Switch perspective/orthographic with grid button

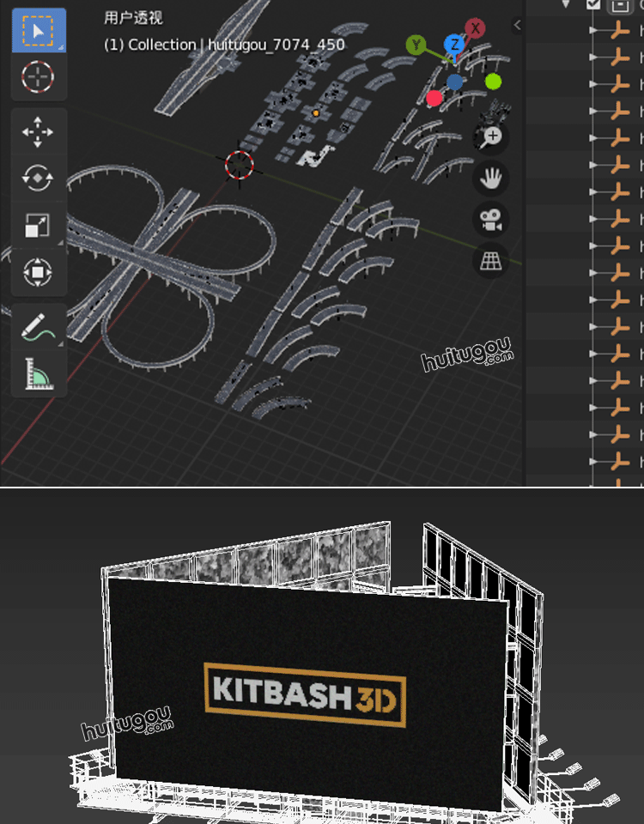tap(490, 260)
